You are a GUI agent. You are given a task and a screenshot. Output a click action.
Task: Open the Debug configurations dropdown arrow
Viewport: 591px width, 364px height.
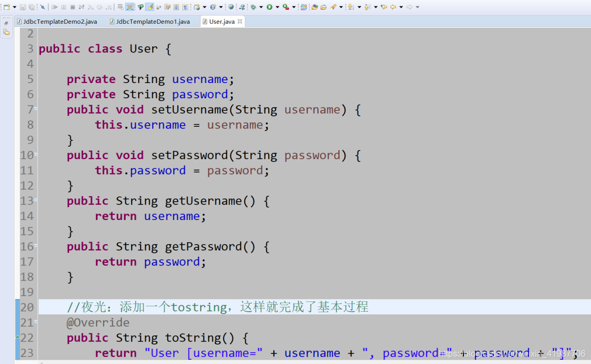[261, 7]
